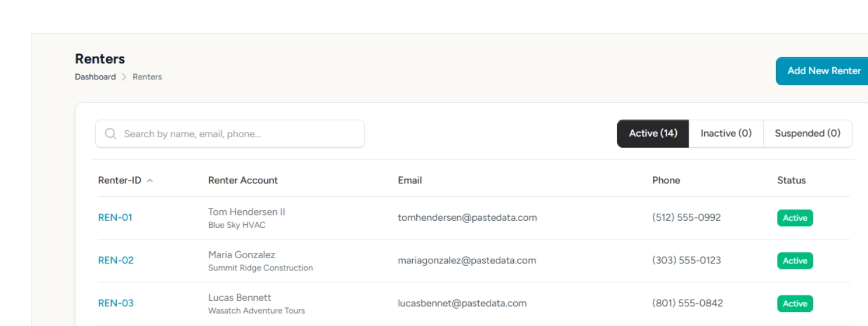Click the search magnifier icon
This screenshot has width=868, height=326.
tap(110, 134)
